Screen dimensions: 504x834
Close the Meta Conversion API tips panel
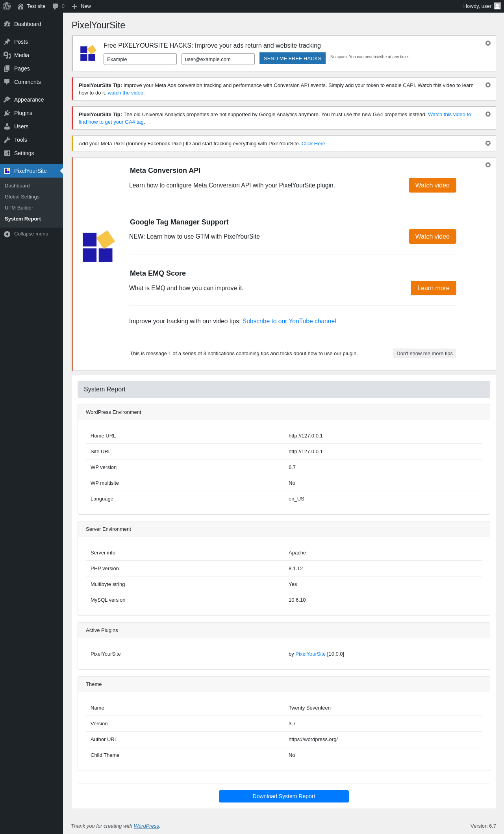[488, 165]
